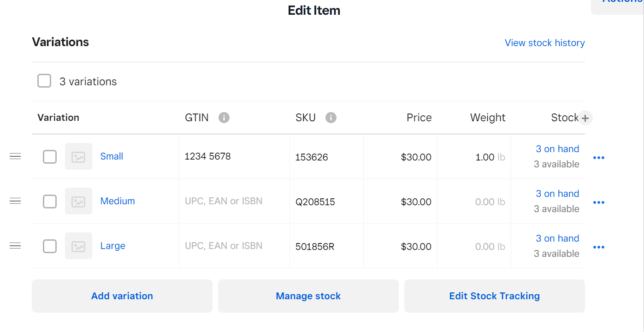Edit the Small weight '1.00 lb'
The width and height of the screenshot is (644, 332).
pyautogui.click(x=474, y=157)
